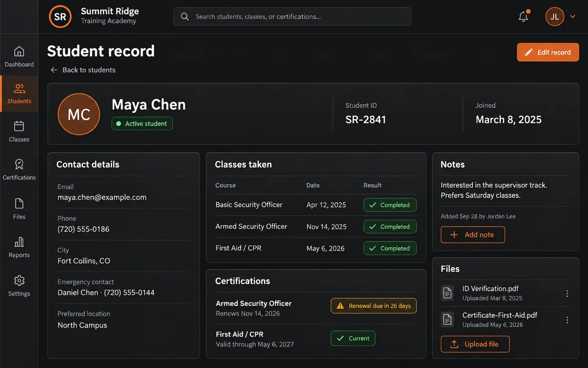The image size is (588, 368).
Task: Click Completed badge for Armed Security Officer class
Action: pyautogui.click(x=390, y=227)
